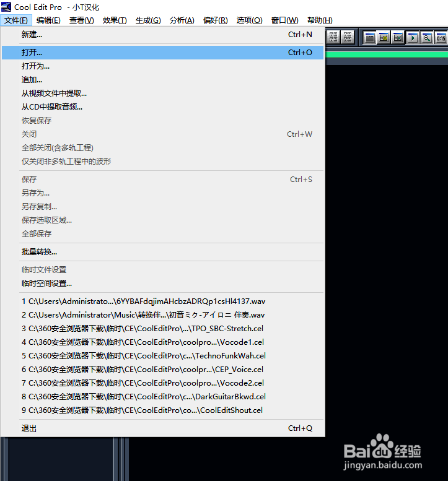Open 批量转换... from the file menu
The image size is (448, 481).
point(163,252)
